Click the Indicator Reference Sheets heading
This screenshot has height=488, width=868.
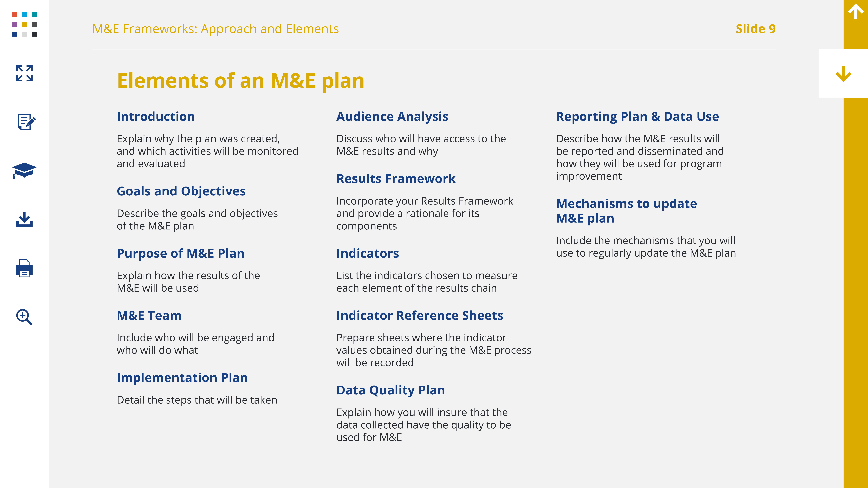pos(419,316)
